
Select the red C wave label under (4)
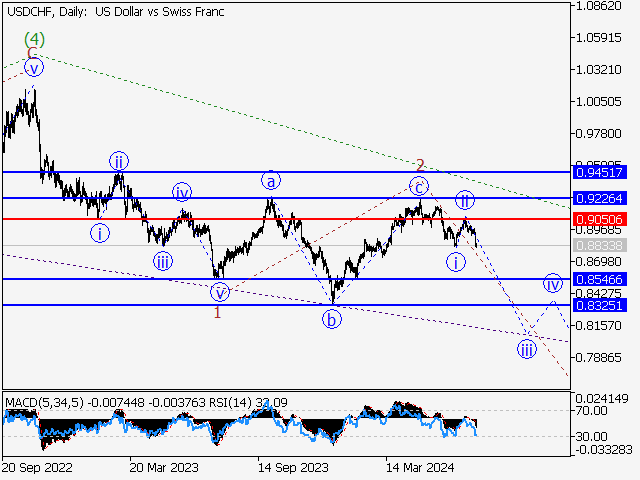(x=31, y=53)
